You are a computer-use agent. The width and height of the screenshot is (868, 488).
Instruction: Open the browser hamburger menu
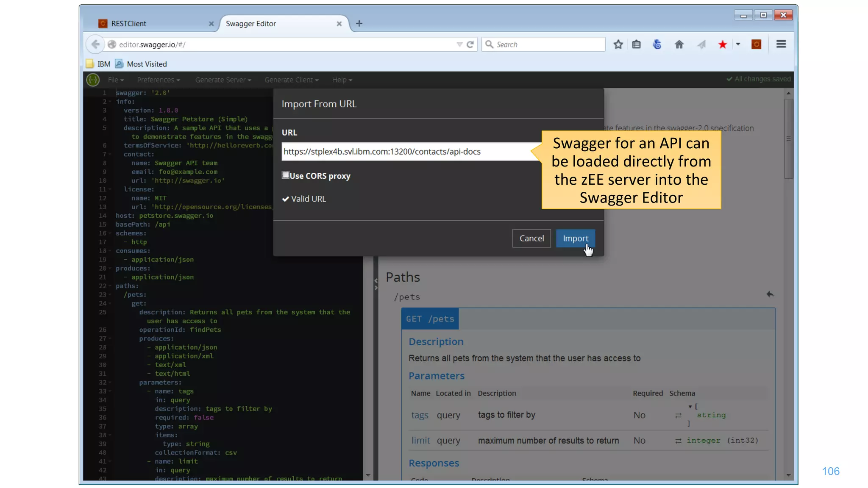point(781,44)
